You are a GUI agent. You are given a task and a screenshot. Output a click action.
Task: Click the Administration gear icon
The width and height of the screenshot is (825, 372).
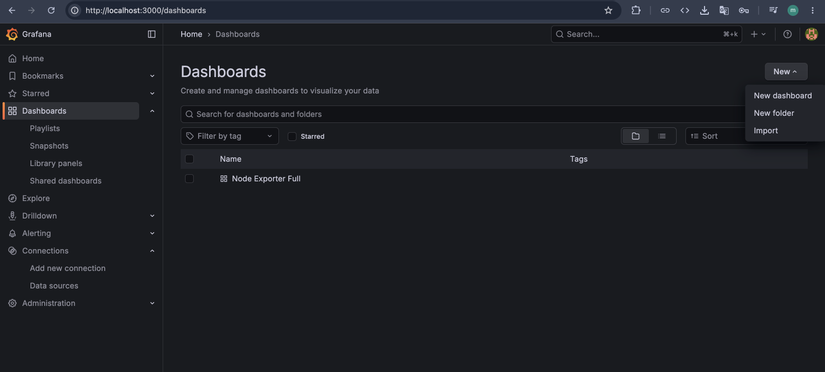tap(13, 303)
